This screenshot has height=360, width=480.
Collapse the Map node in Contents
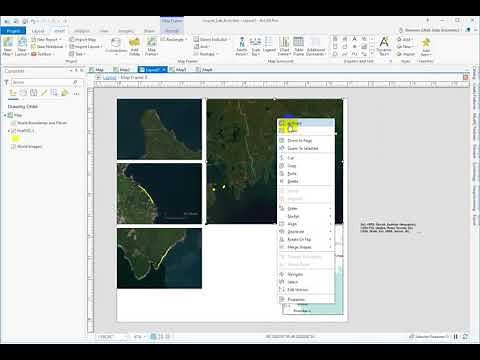pyautogui.click(x=5, y=115)
